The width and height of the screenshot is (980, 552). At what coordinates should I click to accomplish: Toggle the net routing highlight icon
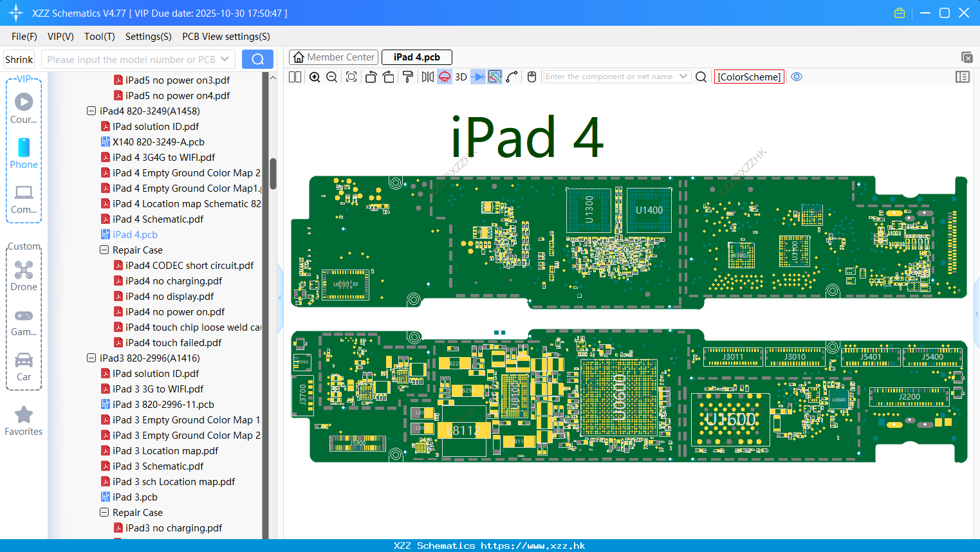point(495,77)
